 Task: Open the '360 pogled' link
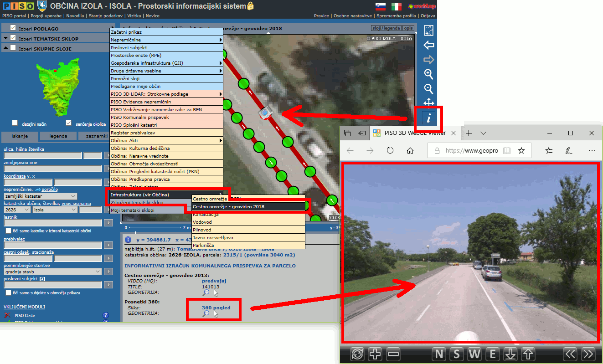[216, 308]
